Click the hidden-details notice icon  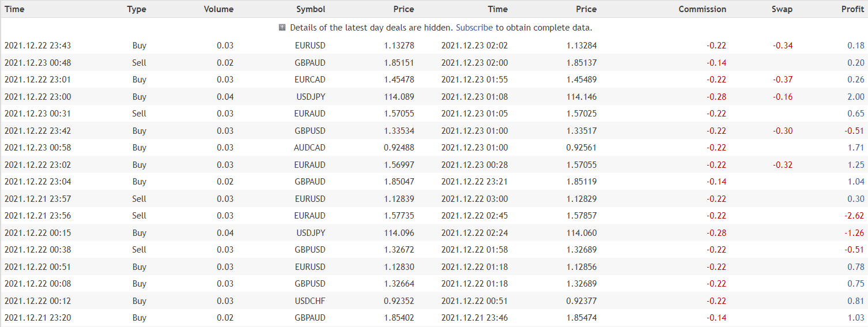point(282,27)
